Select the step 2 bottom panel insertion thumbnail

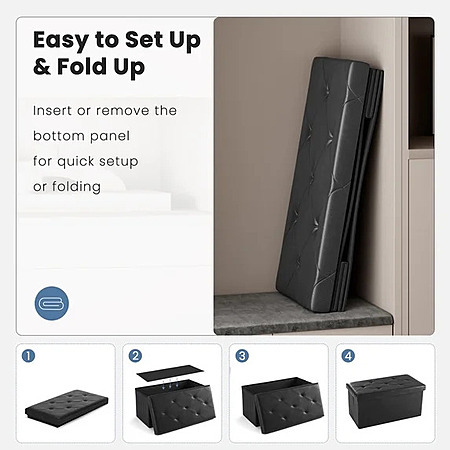click(x=172, y=393)
